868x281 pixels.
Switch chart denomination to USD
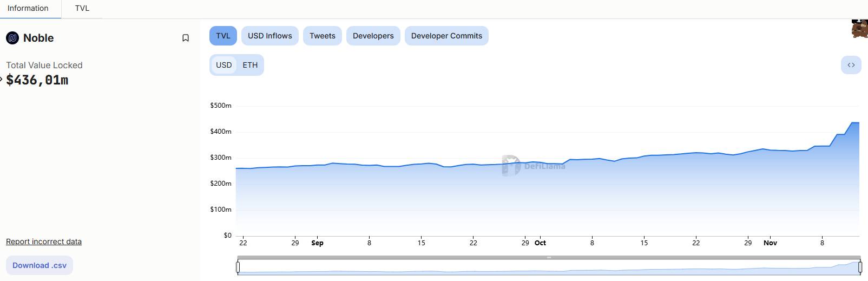[x=224, y=65]
